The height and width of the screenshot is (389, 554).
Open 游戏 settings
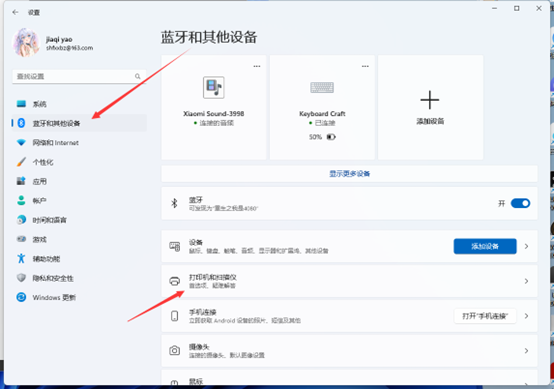79,240
